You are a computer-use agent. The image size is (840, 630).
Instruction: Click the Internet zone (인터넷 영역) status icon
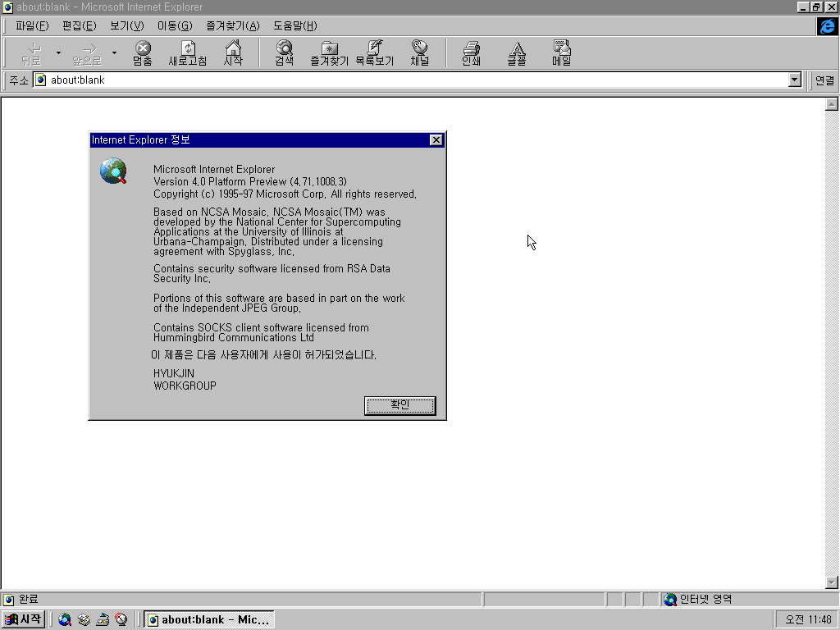click(670, 600)
